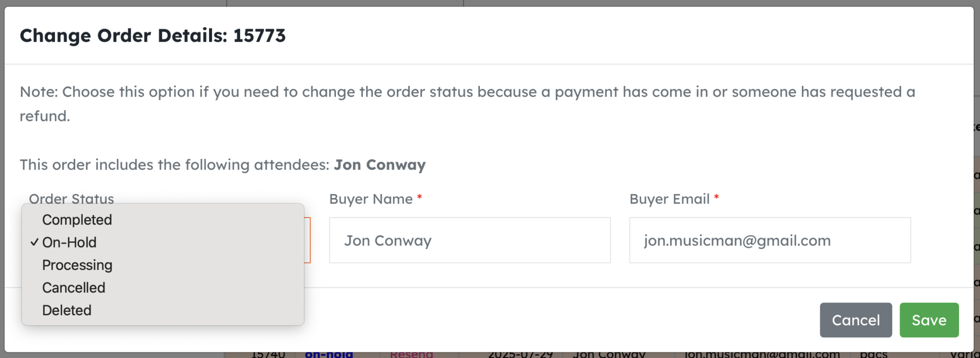
Task: Pick Processing in the Order Status list
Action: pyautogui.click(x=77, y=265)
